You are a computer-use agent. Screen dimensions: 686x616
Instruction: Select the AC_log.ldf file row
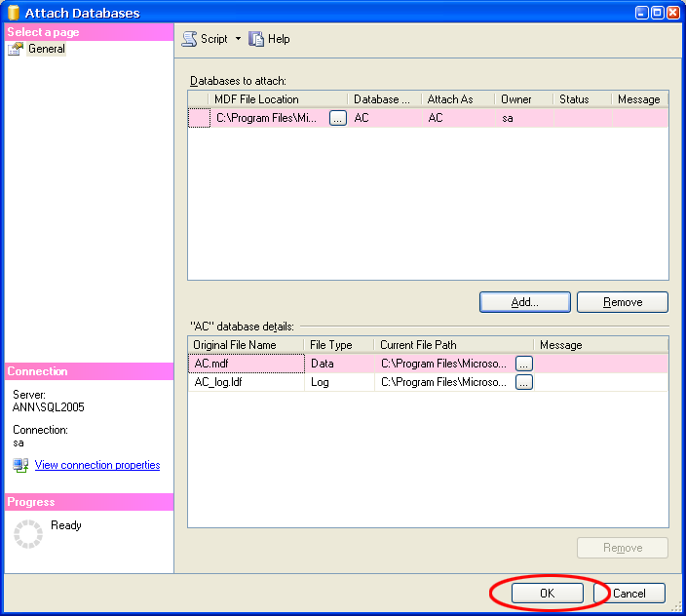[x=247, y=383]
